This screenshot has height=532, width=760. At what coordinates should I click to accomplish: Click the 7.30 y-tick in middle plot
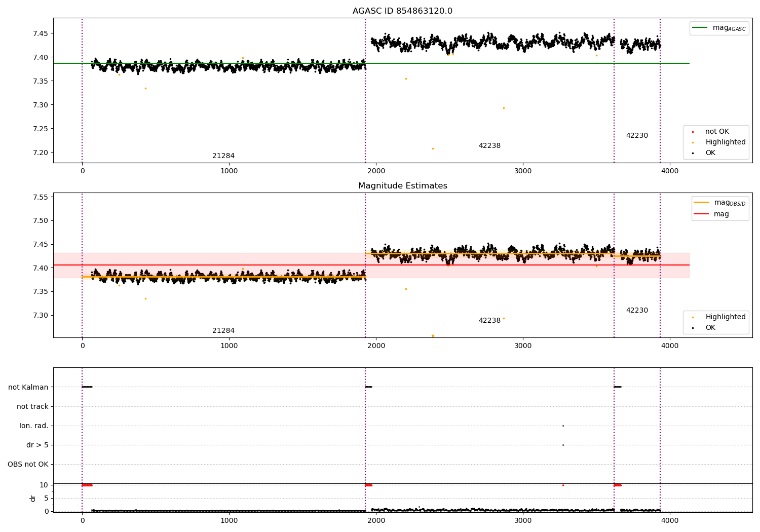tap(41, 315)
